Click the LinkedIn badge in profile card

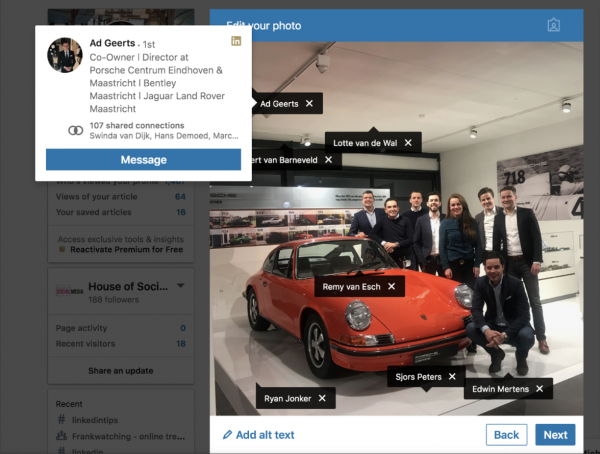(x=236, y=41)
